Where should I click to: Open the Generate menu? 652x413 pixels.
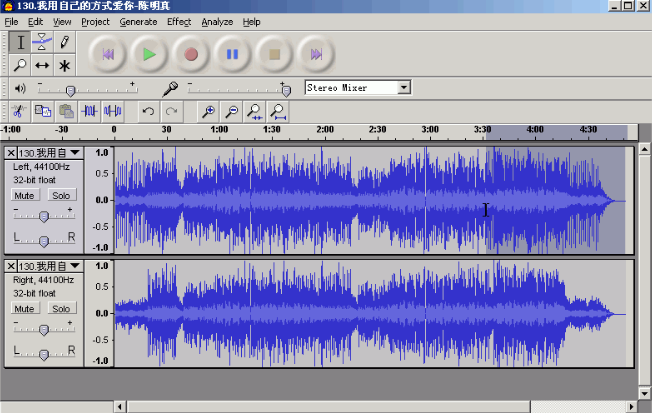(138, 21)
